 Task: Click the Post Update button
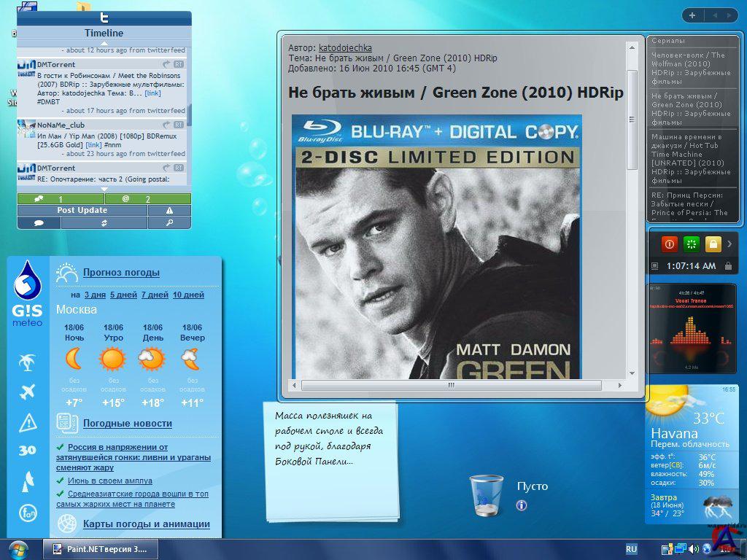(x=82, y=210)
